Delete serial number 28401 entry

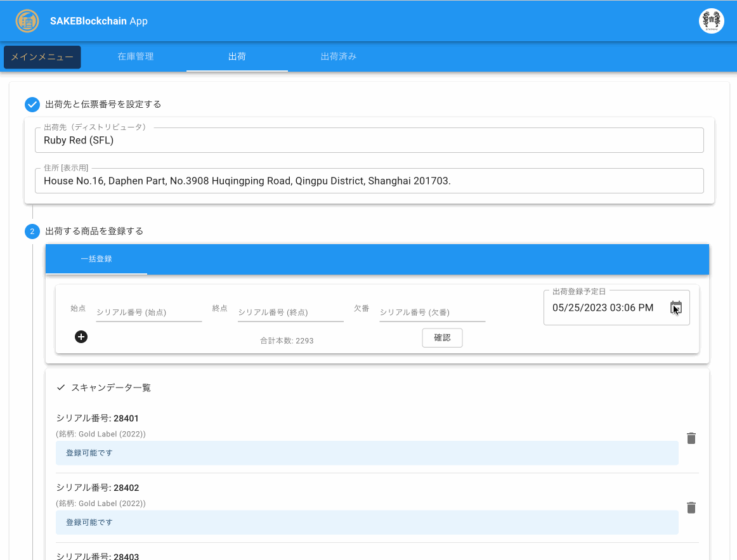691,438
